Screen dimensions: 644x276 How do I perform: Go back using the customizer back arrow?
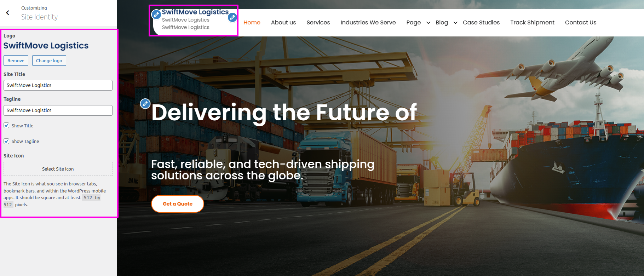pos(8,13)
